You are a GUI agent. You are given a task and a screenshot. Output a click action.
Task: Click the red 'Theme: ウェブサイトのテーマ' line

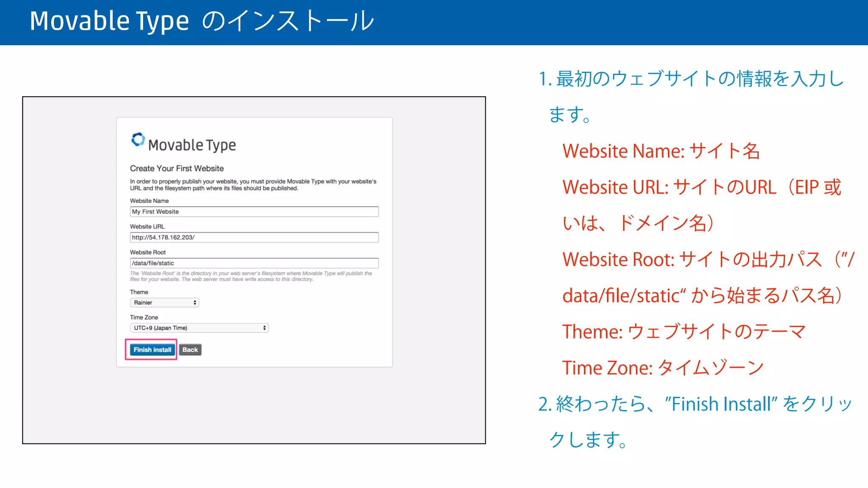(x=684, y=332)
